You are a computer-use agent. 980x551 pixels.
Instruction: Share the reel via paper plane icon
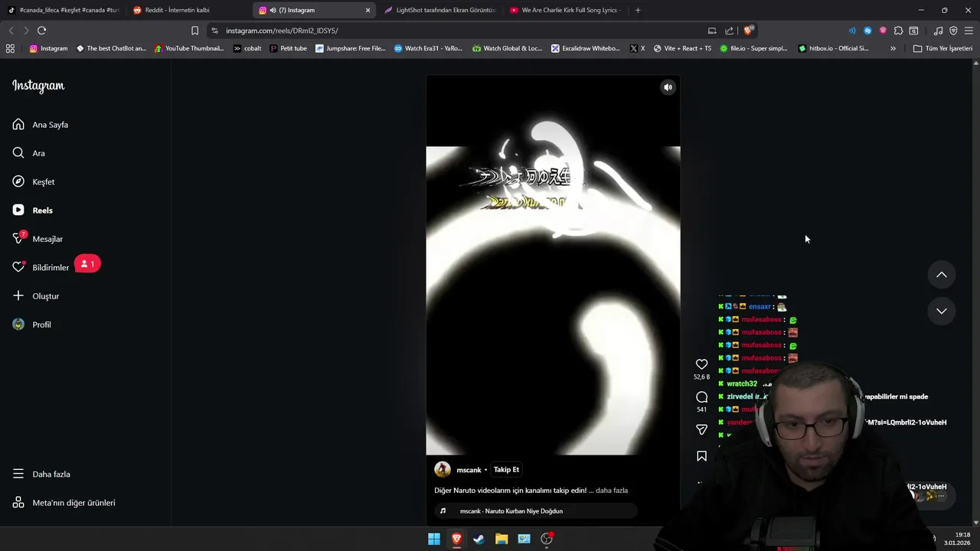point(701,429)
